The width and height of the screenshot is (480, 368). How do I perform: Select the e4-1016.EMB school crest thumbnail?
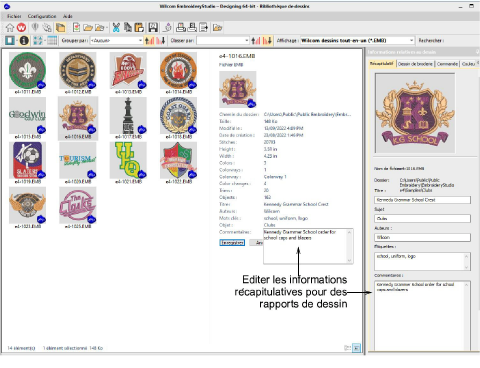click(78, 118)
